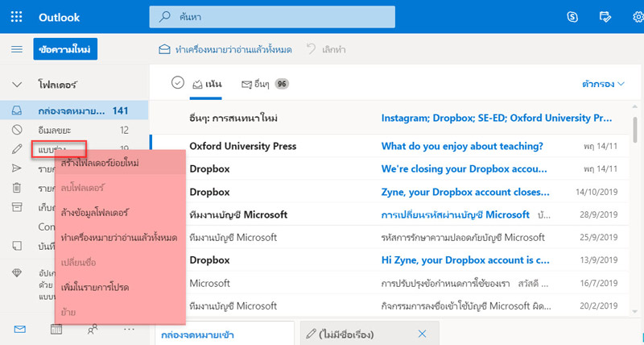Click the mark-all-read envelope icon
644x345 pixels.
click(165, 49)
